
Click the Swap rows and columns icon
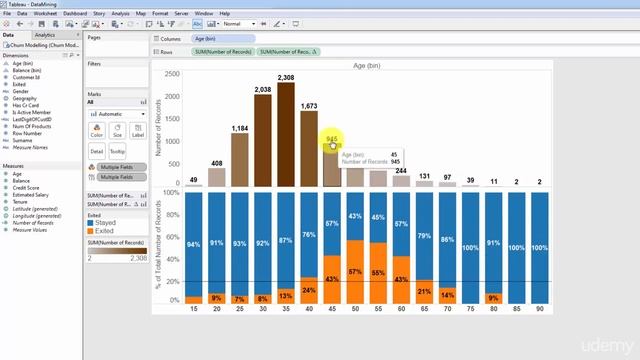point(149,24)
